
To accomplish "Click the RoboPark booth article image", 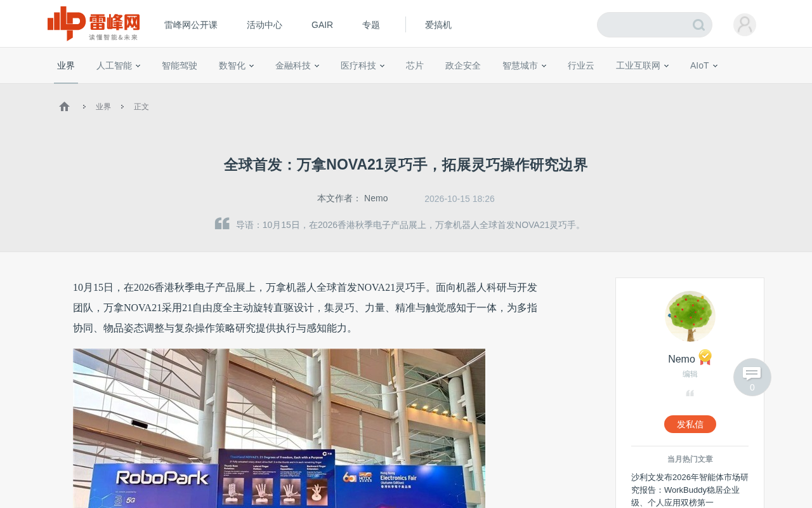I will click(279, 428).
